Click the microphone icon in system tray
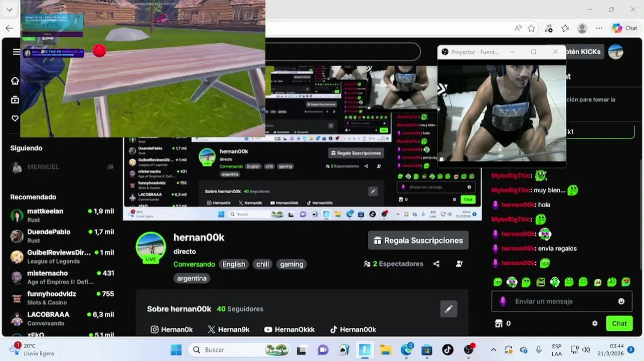This screenshot has width=644, height=361. (539, 349)
